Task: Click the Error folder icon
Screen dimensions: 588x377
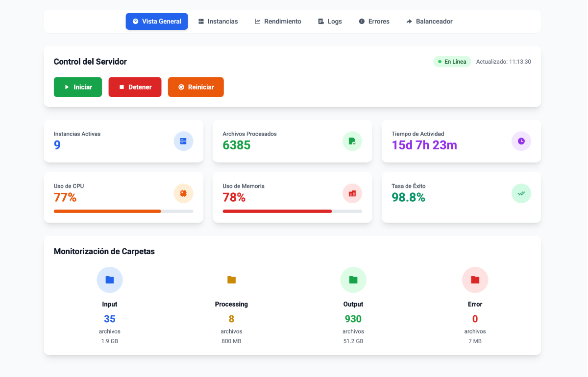Action: 475,280
